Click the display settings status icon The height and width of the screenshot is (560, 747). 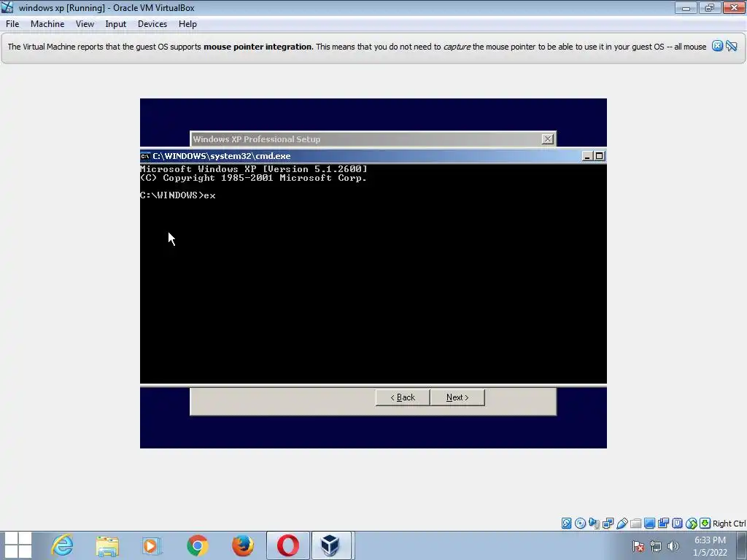[x=649, y=524]
